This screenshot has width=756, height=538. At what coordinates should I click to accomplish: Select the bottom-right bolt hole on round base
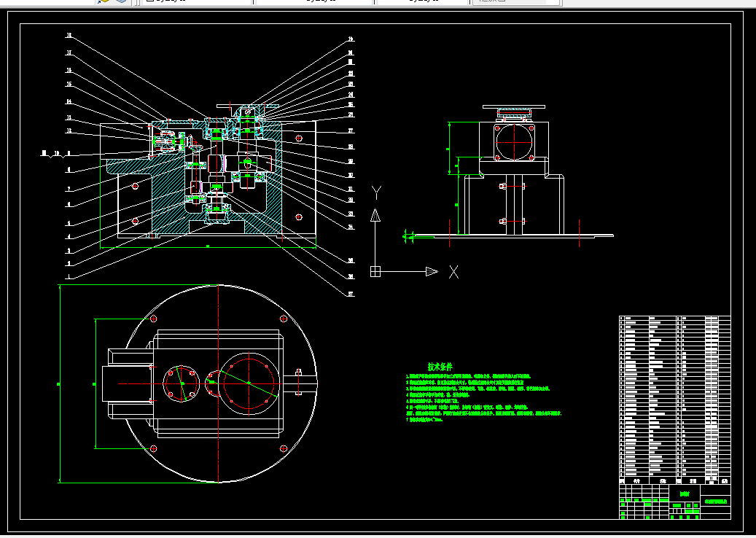click(x=284, y=449)
